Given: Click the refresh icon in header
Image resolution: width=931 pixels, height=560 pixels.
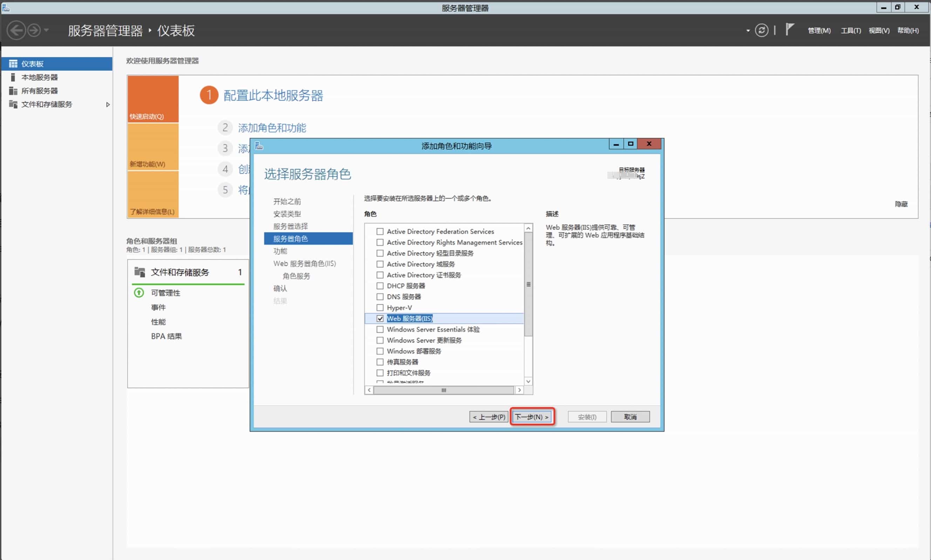Looking at the screenshot, I should point(761,30).
